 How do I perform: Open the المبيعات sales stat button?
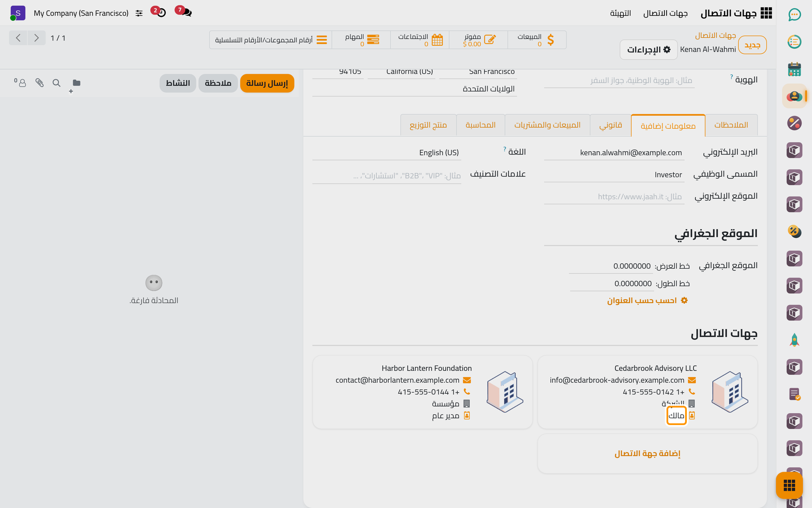click(537, 40)
